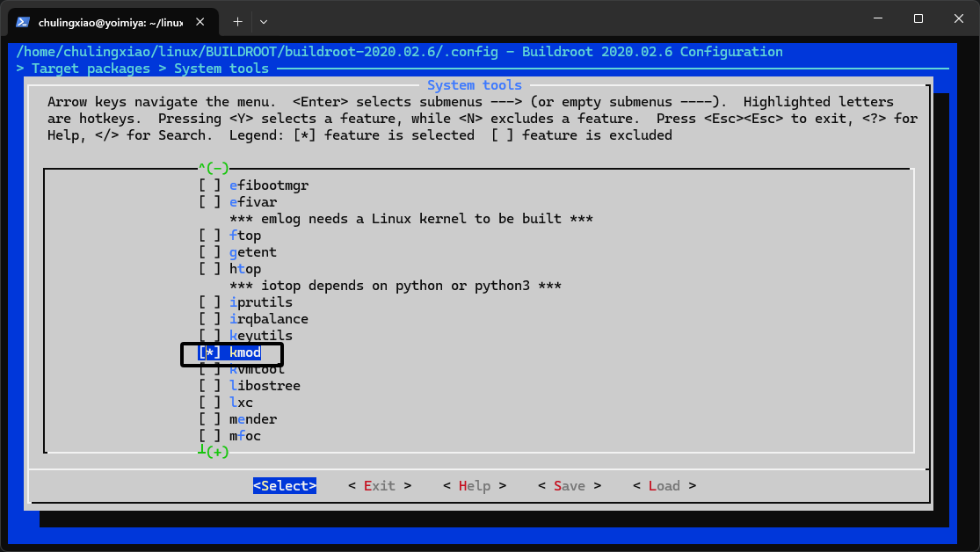Toggle the mender checkbox
This screenshot has height=552, width=980.
(x=209, y=419)
